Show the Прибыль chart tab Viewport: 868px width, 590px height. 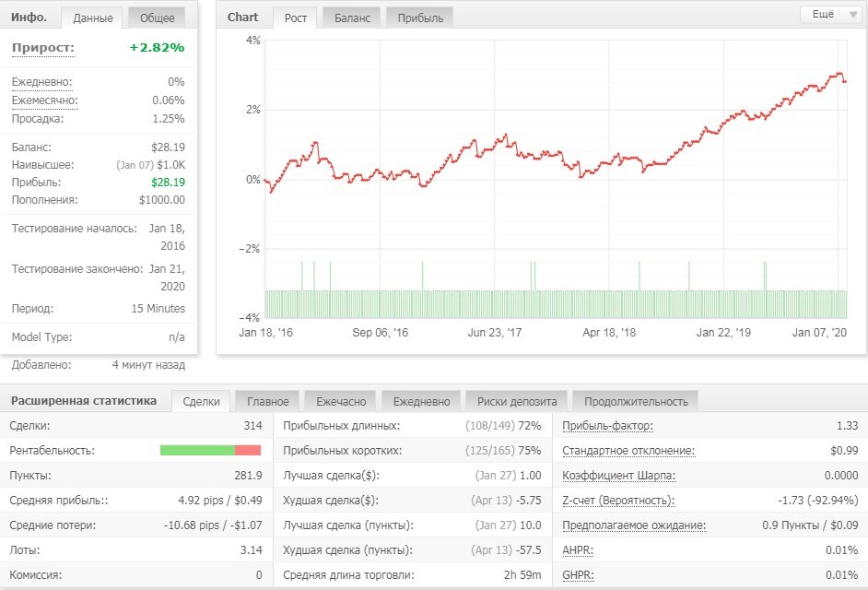tap(420, 18)
